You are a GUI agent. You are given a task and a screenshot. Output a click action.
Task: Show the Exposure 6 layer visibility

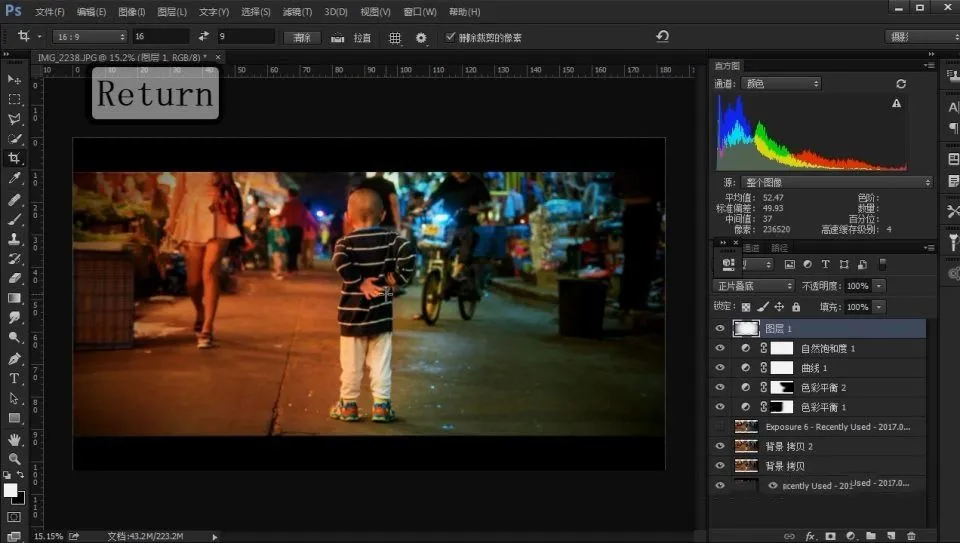coord(719,427)
